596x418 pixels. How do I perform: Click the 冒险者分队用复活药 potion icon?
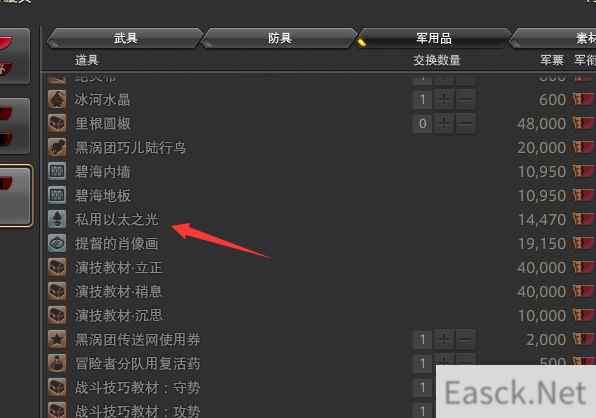[x=57, y=363]
